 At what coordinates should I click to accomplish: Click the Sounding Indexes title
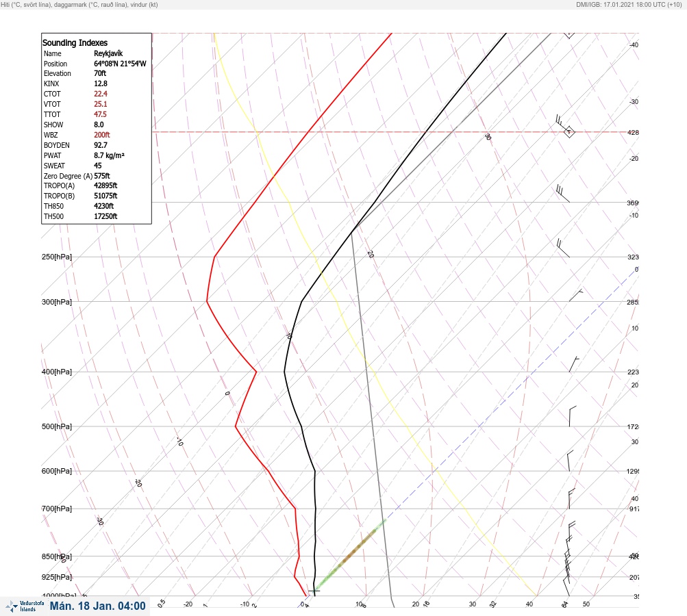[75, 43]
